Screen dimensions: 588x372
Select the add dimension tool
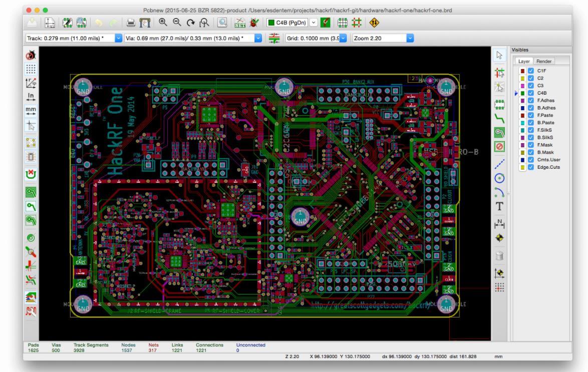point(499,224)
